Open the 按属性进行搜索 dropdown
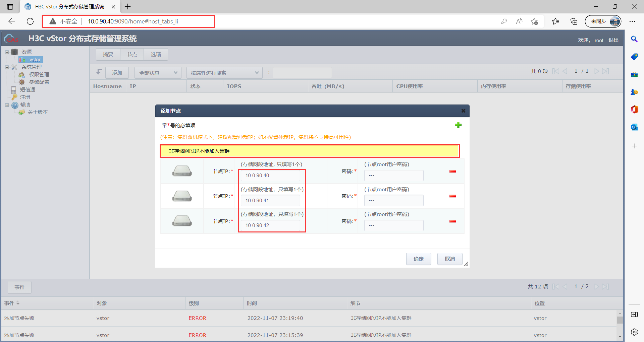This screenshot has height=342, width=644. pyautogui.click(x=224, y=73)
